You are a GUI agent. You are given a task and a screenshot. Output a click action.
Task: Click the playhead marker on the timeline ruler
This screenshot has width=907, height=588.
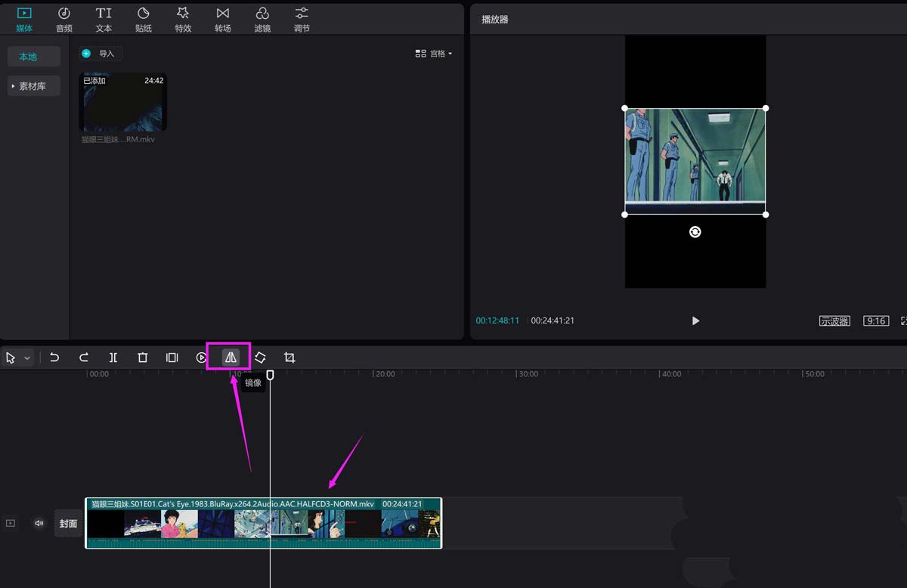[x=270, y=375]
